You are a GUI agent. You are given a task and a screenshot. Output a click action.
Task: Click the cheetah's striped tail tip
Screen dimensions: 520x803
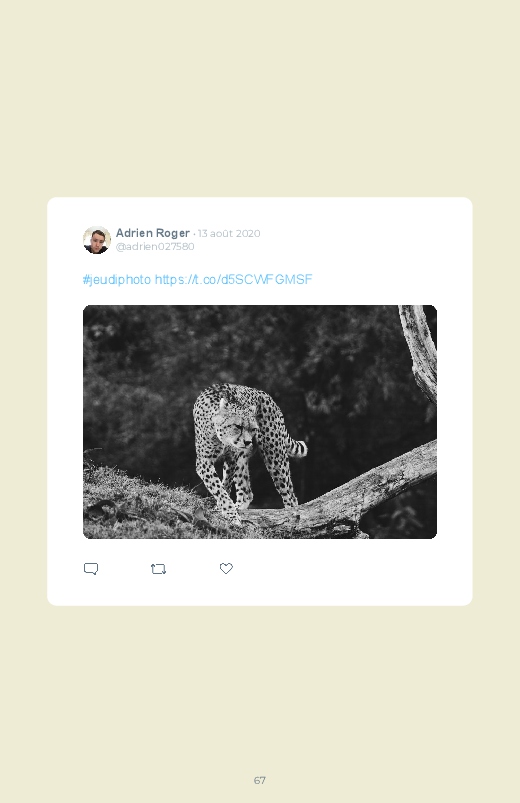[x=299, y=448]
